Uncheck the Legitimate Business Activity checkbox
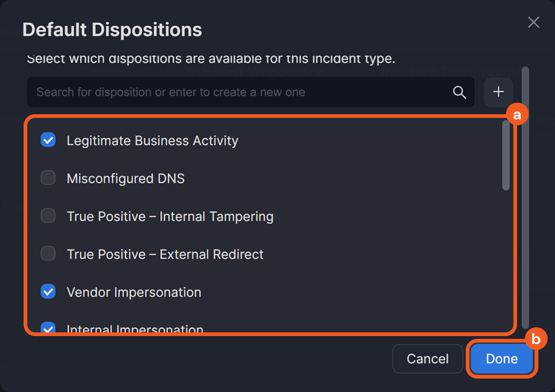The width and height of the screenshot is (555, 392). pyautogui.click(x=48, y=140)
